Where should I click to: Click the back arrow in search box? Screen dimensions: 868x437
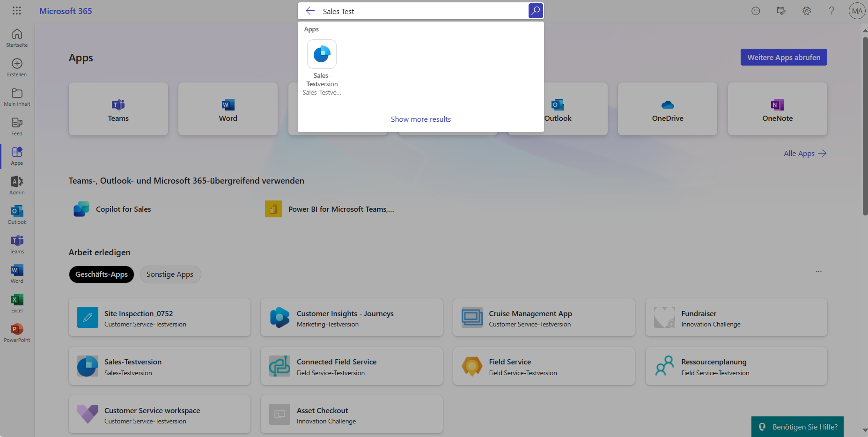[310, 11]
